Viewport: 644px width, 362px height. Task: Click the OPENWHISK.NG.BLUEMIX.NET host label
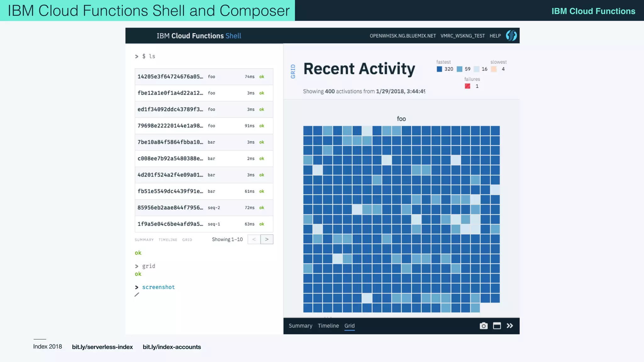click(x=403, y=36)
